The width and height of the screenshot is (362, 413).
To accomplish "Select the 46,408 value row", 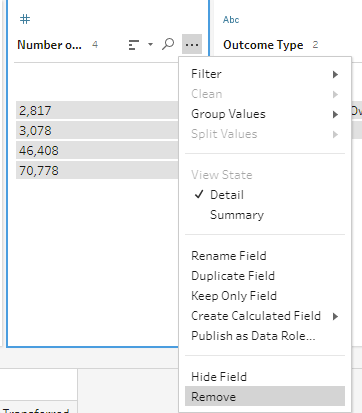I will 97,150.
